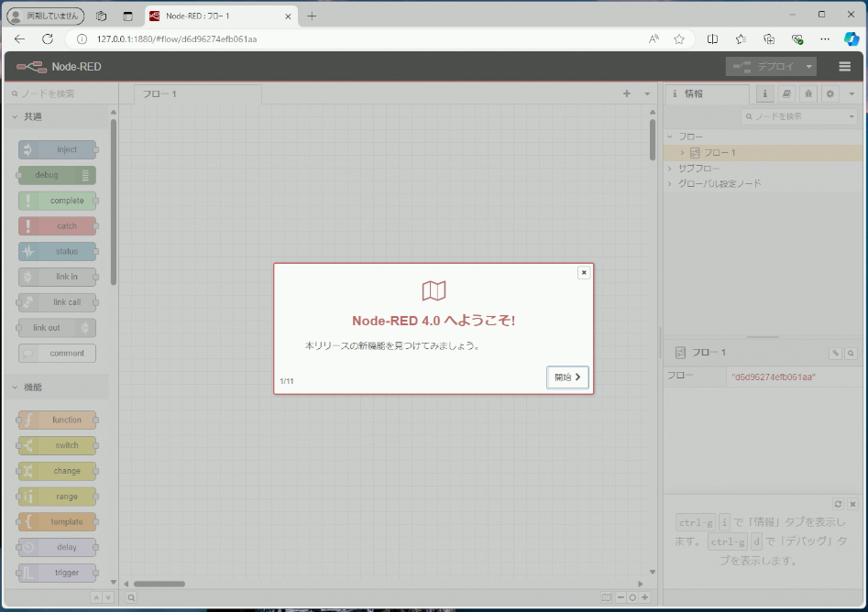Viewport: 868px width, 612px height.
Task: Zoom in the workspace
Action: coord(644,597)
